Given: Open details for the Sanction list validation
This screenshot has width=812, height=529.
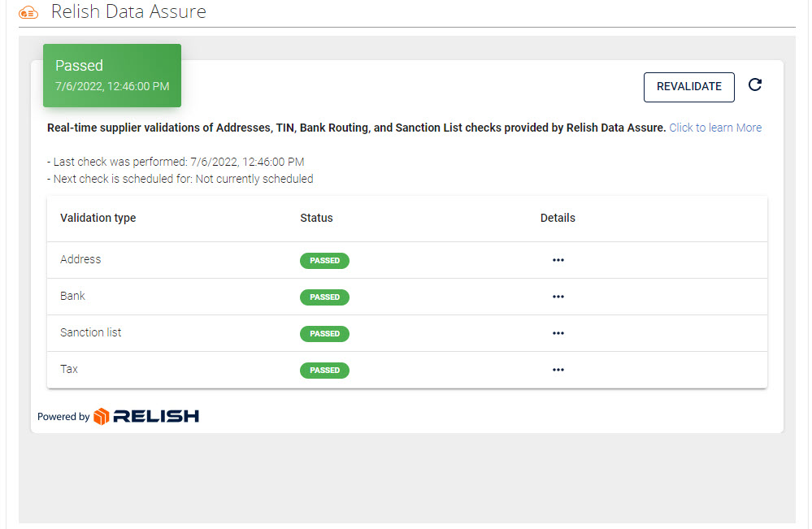Looking at the screenshot, I should [x=558, y=333].
